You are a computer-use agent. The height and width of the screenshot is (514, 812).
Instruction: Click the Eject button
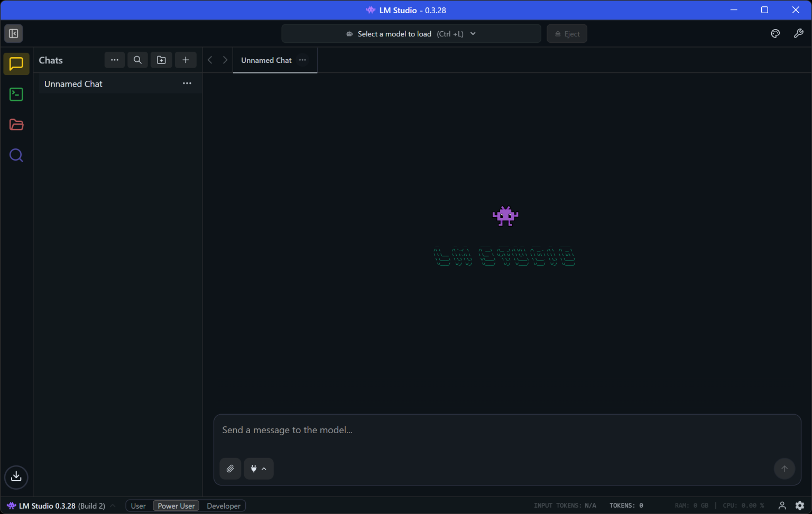(567, 33)
